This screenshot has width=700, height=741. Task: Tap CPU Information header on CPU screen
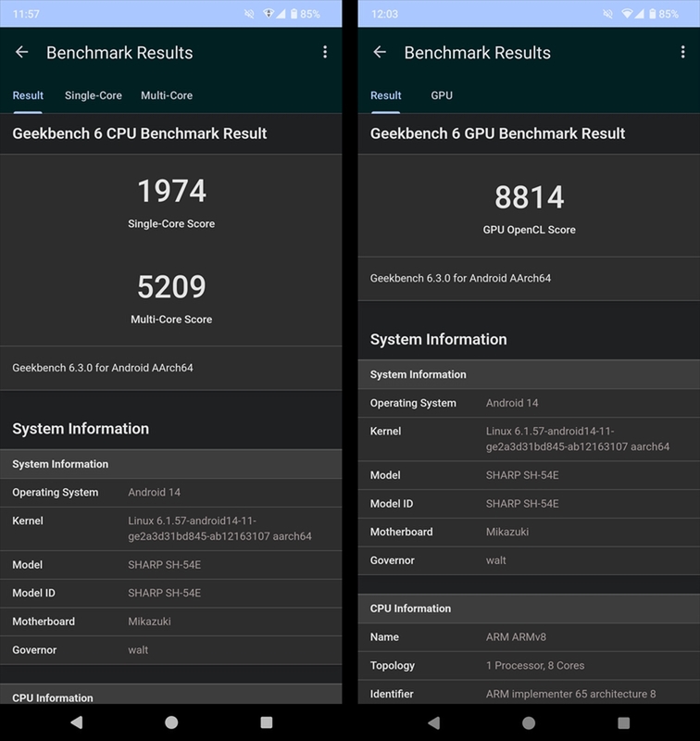point(171,694)
